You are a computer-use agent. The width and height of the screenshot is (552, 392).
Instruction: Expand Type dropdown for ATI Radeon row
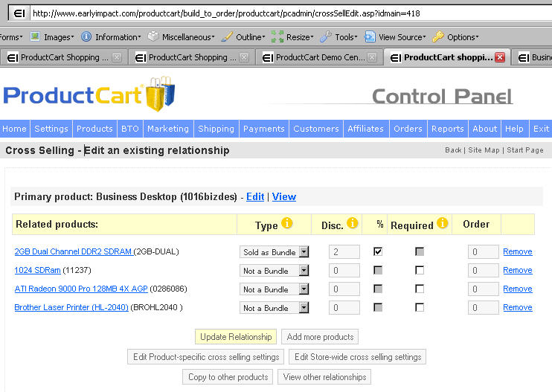point(274,289)
